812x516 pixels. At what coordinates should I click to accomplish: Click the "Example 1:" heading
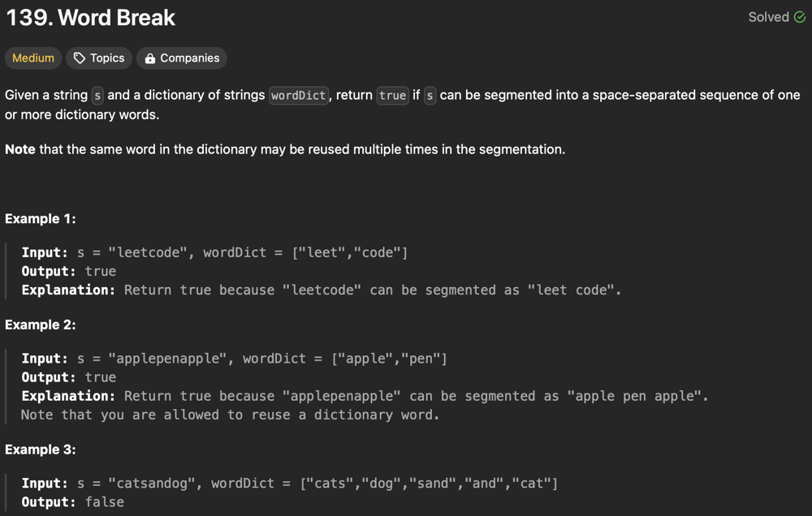coord(40,218)
